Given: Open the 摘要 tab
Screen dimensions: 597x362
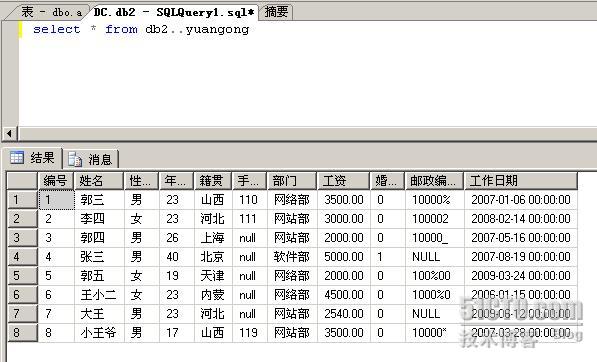Looking at the screenshot, I should pyautogui.click(x=276, y=12).
